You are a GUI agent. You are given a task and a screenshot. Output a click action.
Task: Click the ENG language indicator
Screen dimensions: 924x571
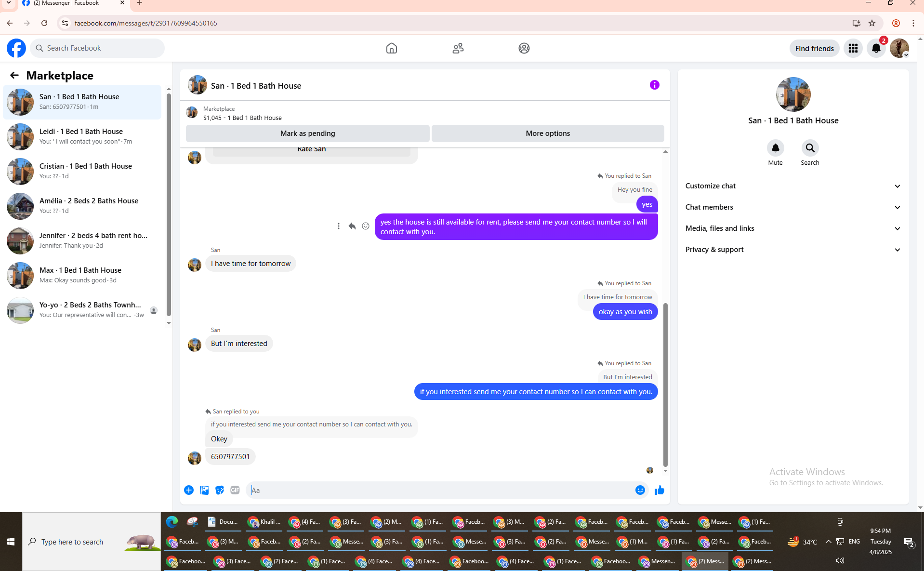(x=854, y=542)
